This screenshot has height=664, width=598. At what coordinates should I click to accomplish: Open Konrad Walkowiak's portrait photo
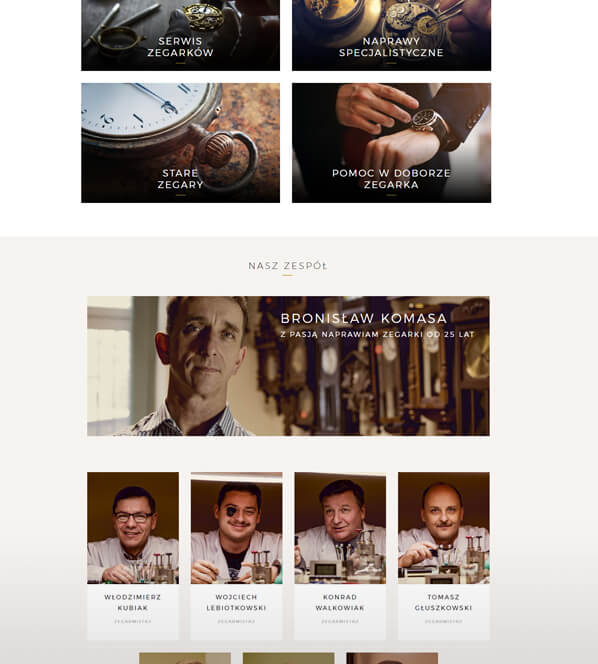340,528
